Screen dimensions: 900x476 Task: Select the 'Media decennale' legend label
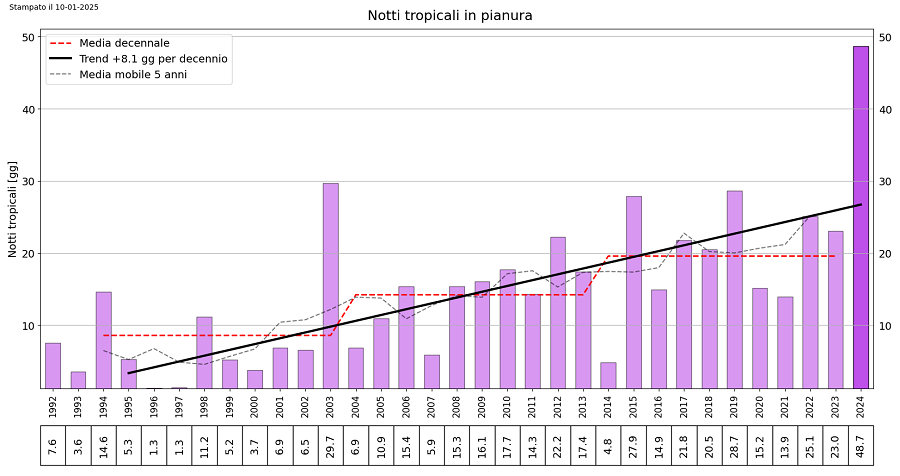pyautogui.click(x=124, y=44)
